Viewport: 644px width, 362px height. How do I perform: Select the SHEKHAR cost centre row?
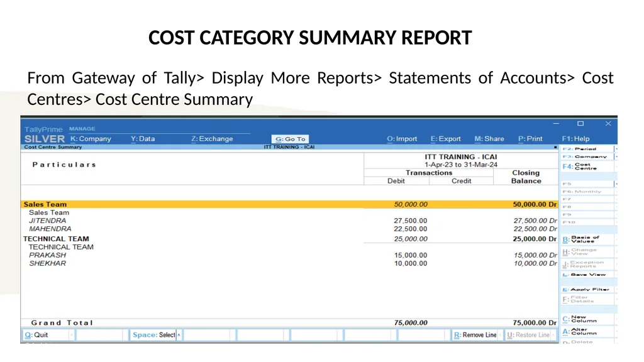(289, 263)
